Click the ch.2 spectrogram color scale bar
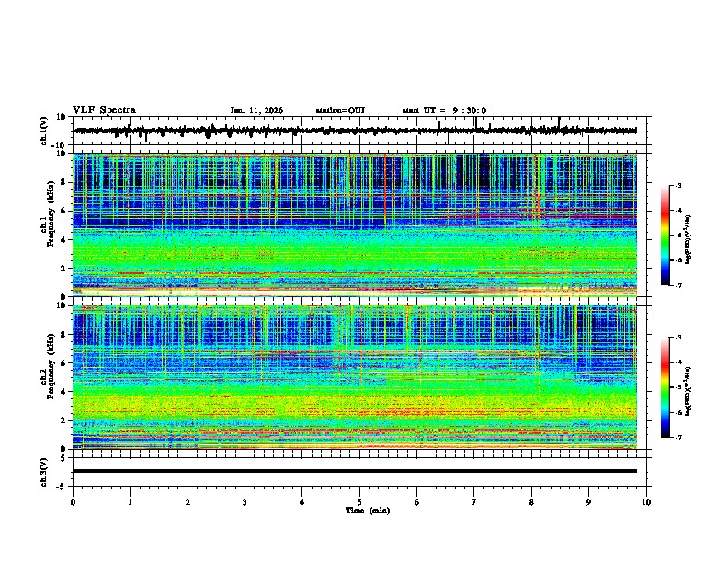The width and height of the screenshot is (728, 563). [665, 387]
